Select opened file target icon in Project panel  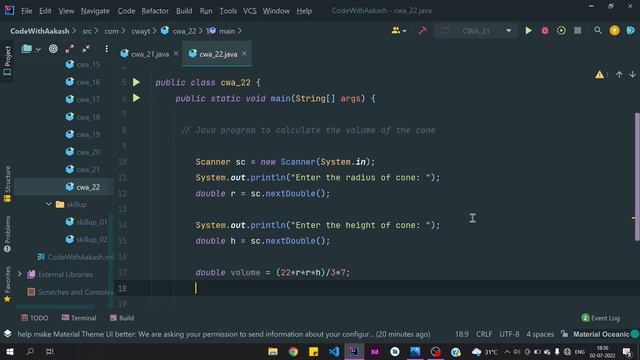click(x=53, y=49)
